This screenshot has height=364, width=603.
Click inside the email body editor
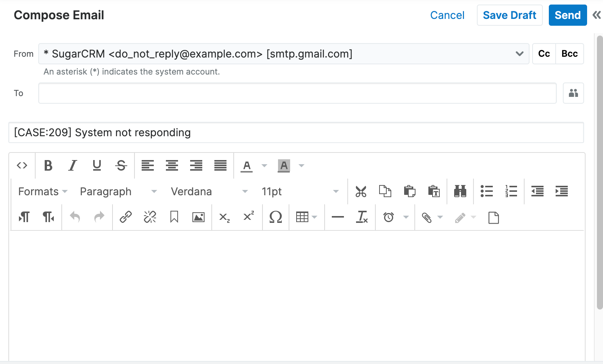coord(297,295)
